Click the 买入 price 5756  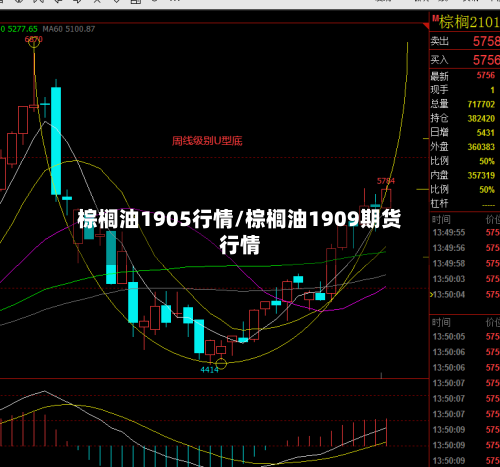point(486,60)
